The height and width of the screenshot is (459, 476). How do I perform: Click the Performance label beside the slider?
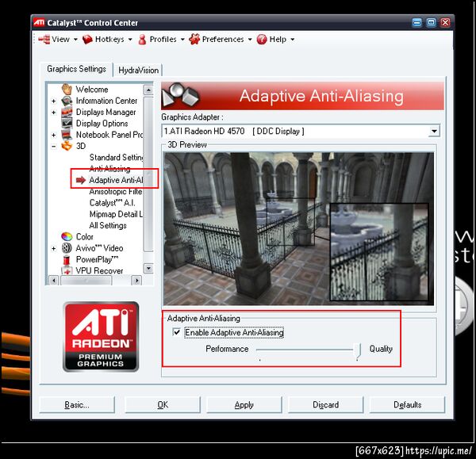coord(227,349)
